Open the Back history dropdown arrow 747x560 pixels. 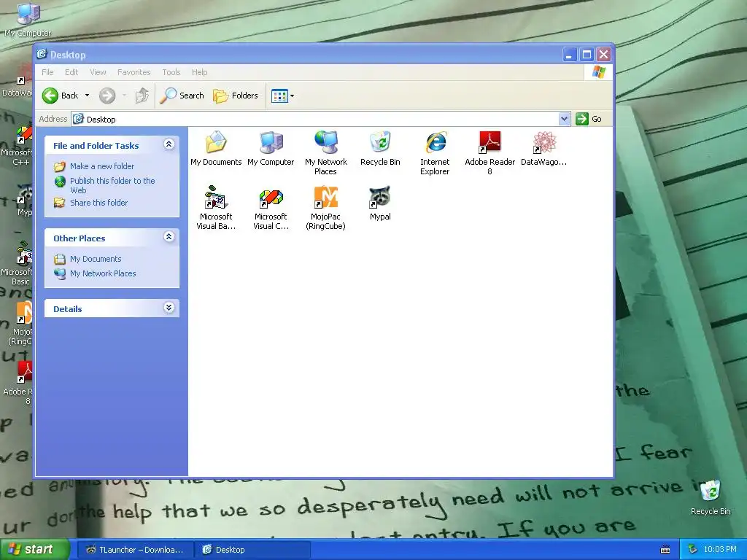88,96
